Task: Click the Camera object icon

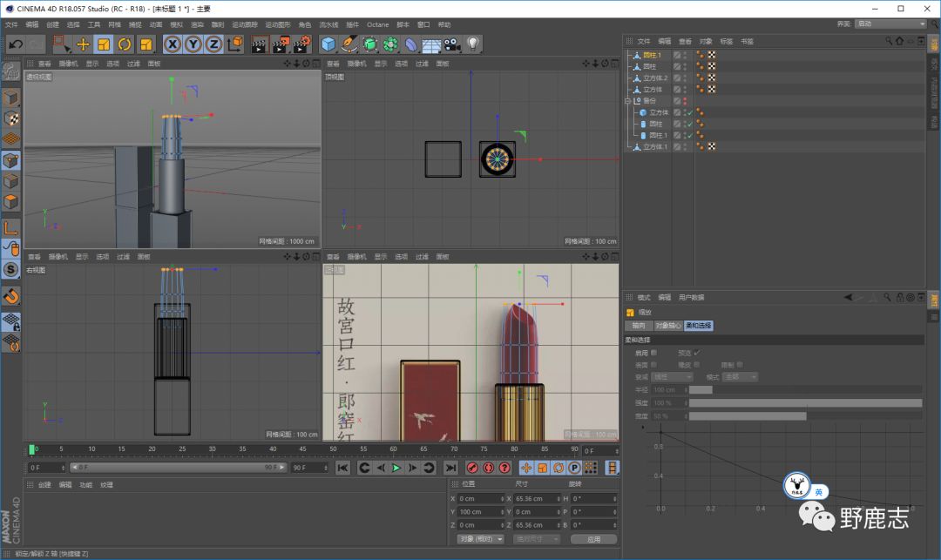Action: pos(452,44)
